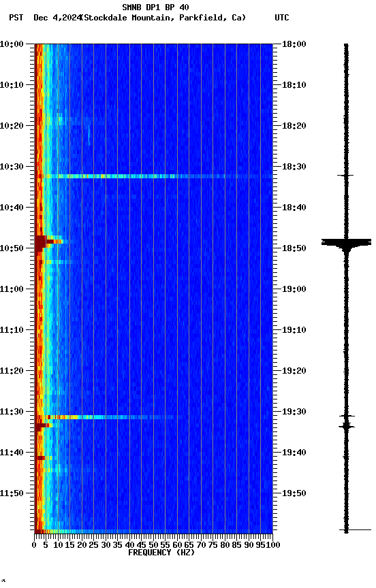Click the UTC time label '18:30'
Image resolution: width=376 pixels, height=588 pixels.
(294, 167)
